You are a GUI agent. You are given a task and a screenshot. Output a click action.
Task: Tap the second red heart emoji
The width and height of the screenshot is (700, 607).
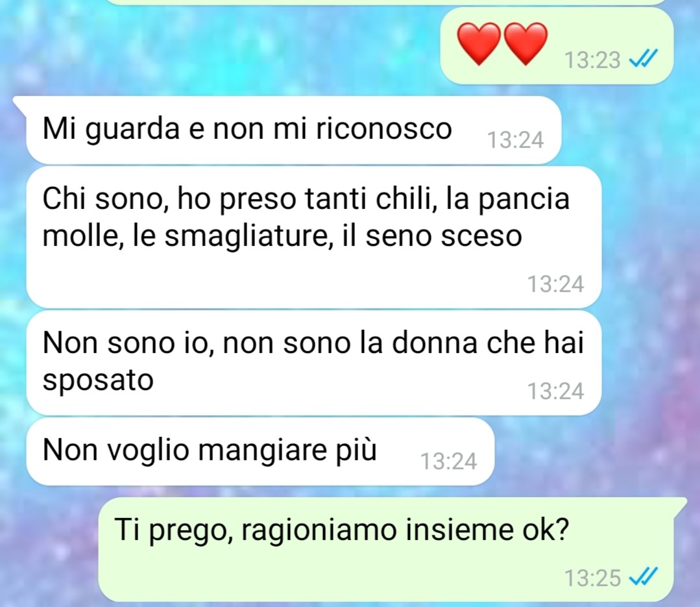tap(525, 44)
